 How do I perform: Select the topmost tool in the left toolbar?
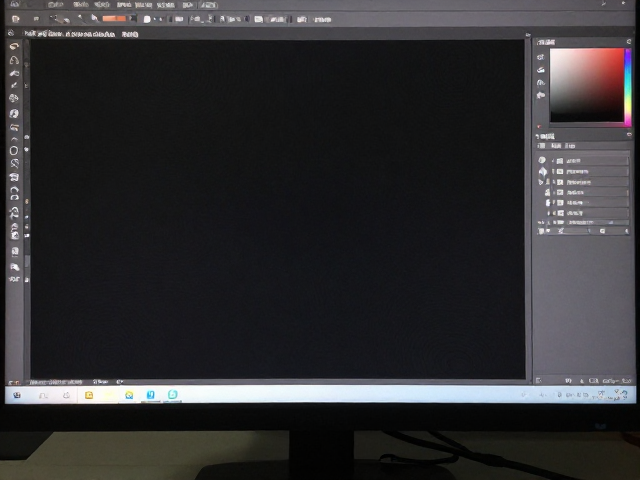[x=14, y=46]
